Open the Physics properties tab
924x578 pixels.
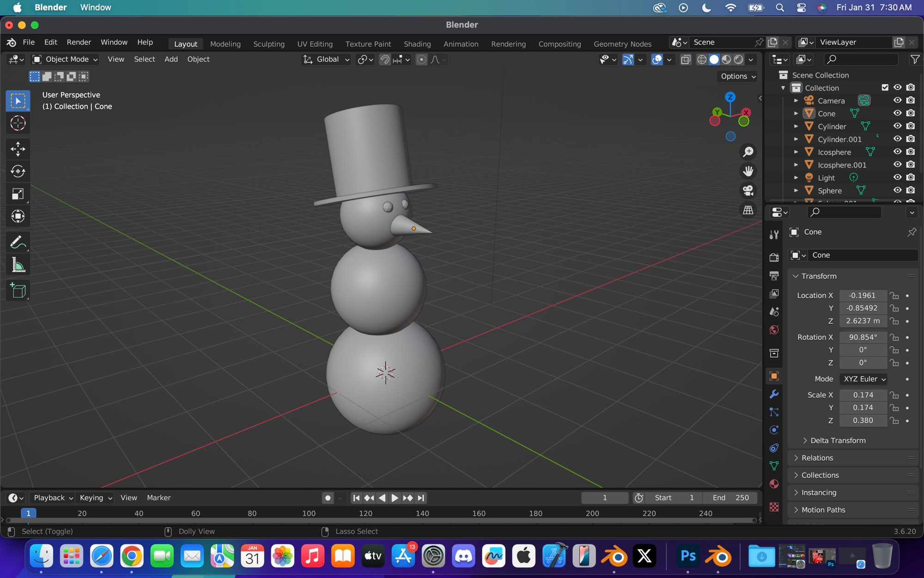point(774,430)
